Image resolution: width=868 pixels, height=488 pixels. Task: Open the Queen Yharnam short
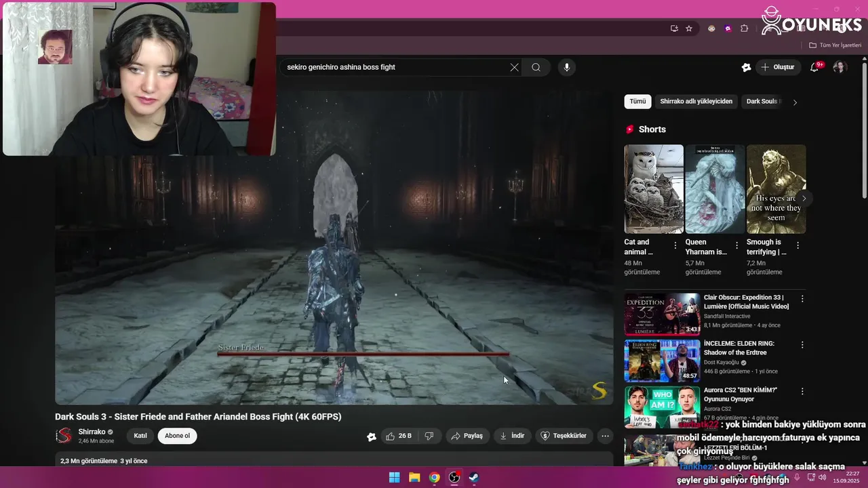[715, 189]
